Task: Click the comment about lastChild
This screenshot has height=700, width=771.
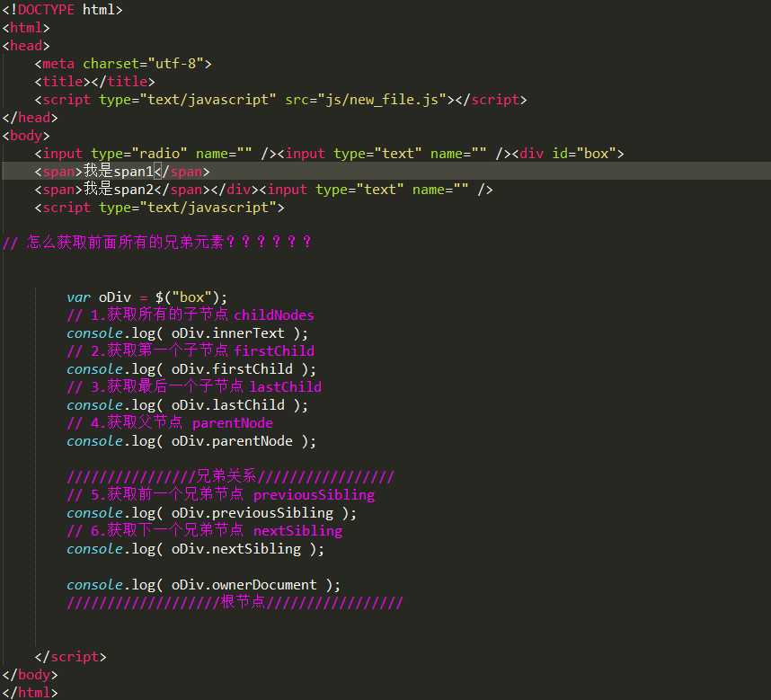Action: (x=194, y=386)
